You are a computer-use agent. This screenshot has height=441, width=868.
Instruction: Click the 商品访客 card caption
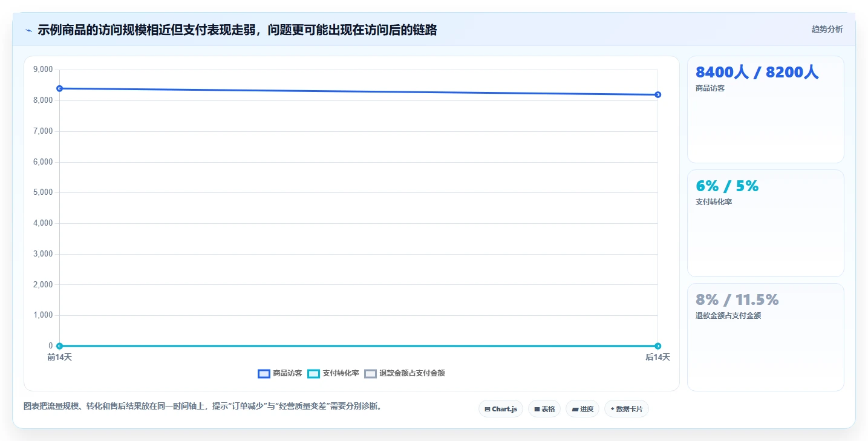[710, 88]
